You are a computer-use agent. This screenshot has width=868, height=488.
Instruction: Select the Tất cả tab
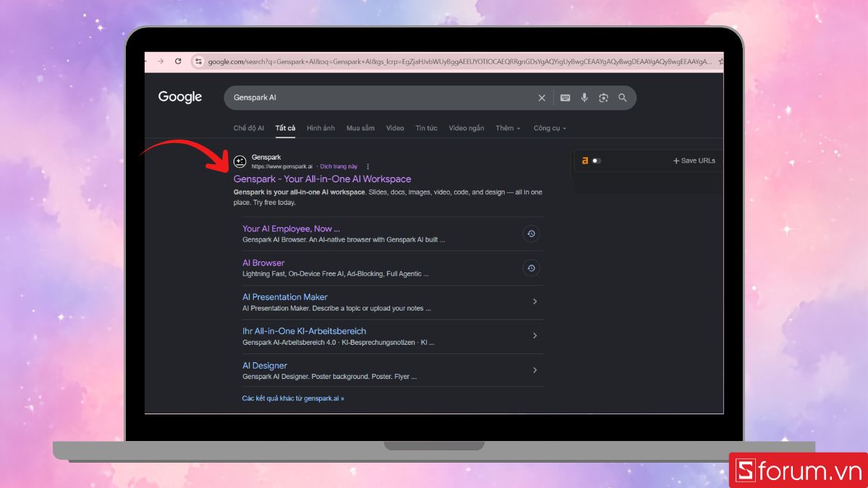click(x=286, y=128)
